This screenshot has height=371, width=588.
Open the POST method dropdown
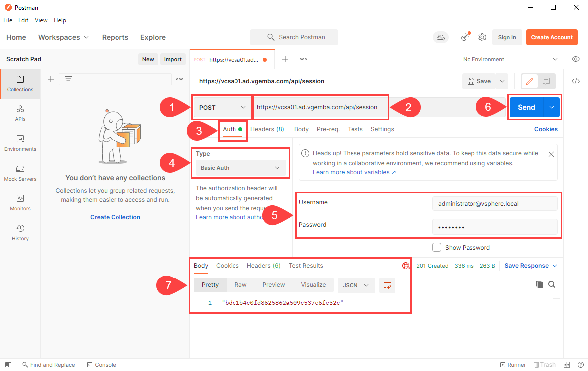pyautogui.click(x=222, y=107)
